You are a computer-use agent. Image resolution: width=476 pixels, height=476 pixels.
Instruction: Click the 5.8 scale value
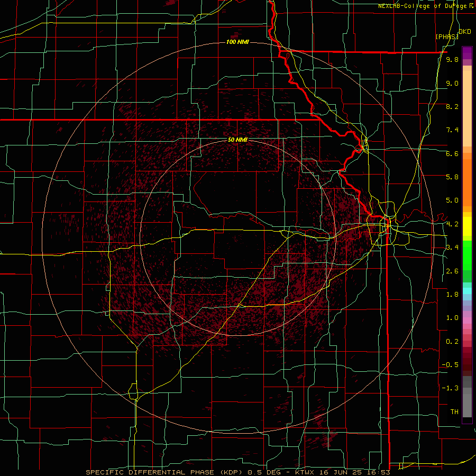[452, 177]
